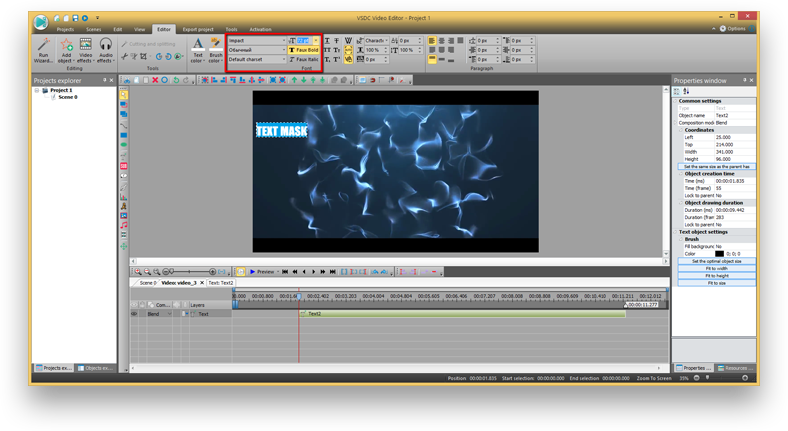Switch to the Export project tab
The image size is (788, 431).
point(198,30)
